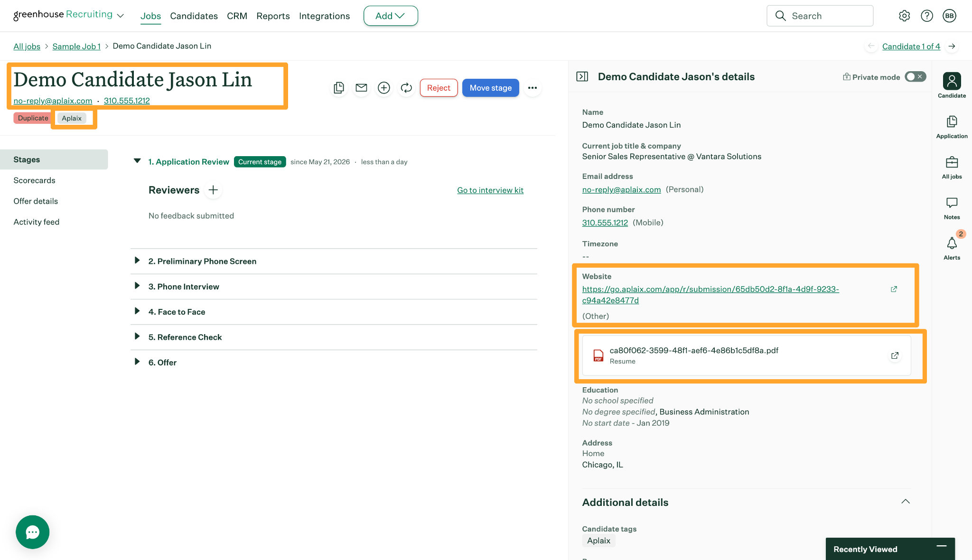This screenshot has width=972, height=560.
Task: Open the Add dropdown button
Action: coord(391,16)
